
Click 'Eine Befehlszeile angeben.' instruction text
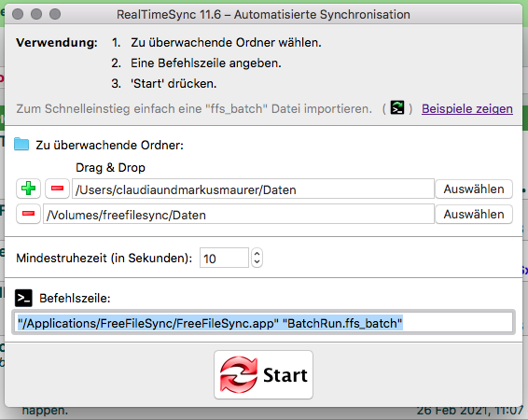tap(206, 63)
